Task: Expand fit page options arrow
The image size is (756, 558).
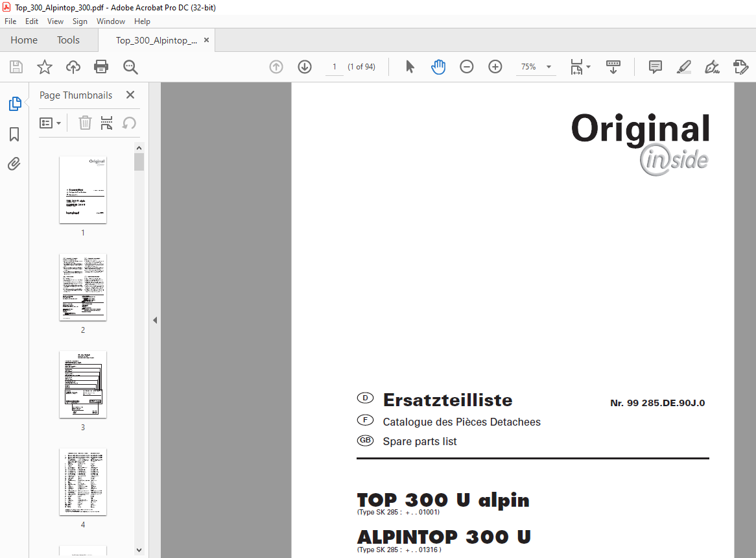Action: (589, 67)
